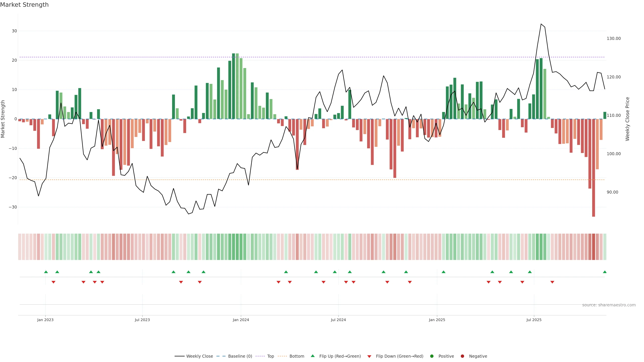Click the rightmost red flip-down triangle marker
Image resolution: width=644 pixels, height=362 pixels.
[552, 282]
